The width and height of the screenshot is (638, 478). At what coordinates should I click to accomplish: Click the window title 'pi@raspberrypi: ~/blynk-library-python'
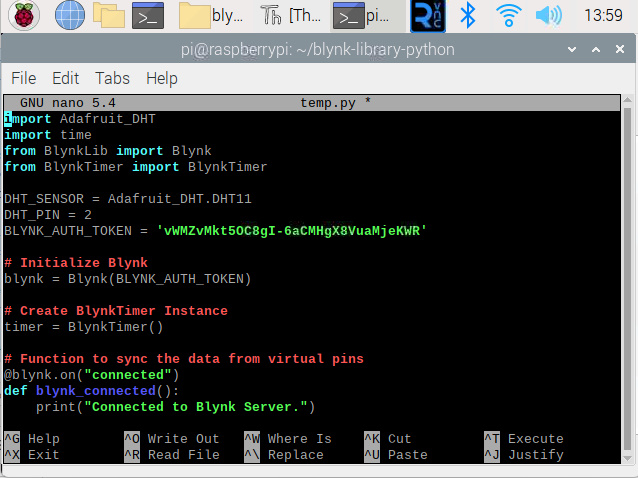coord(317,50)
